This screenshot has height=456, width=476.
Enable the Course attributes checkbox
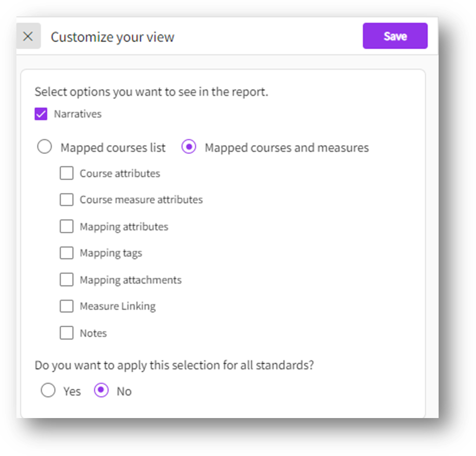pyautogui.click(x=67, y=173)
